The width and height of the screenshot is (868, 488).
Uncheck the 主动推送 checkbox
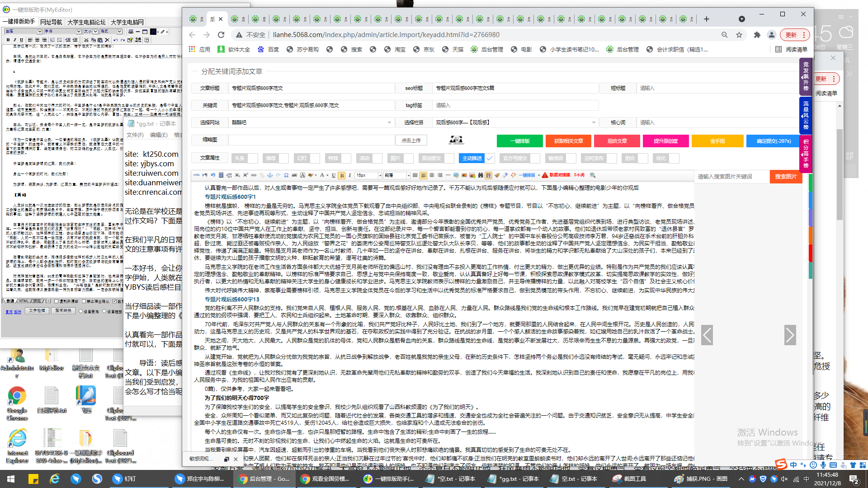490,158
